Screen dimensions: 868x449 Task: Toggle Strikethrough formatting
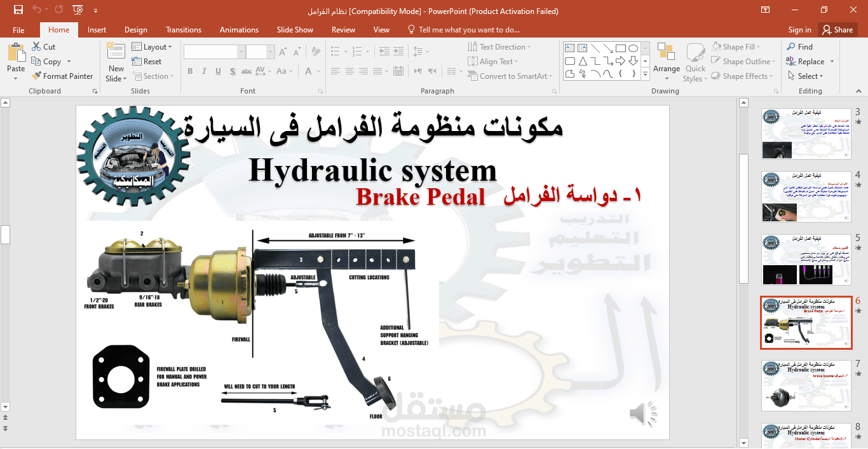[245, 71]
